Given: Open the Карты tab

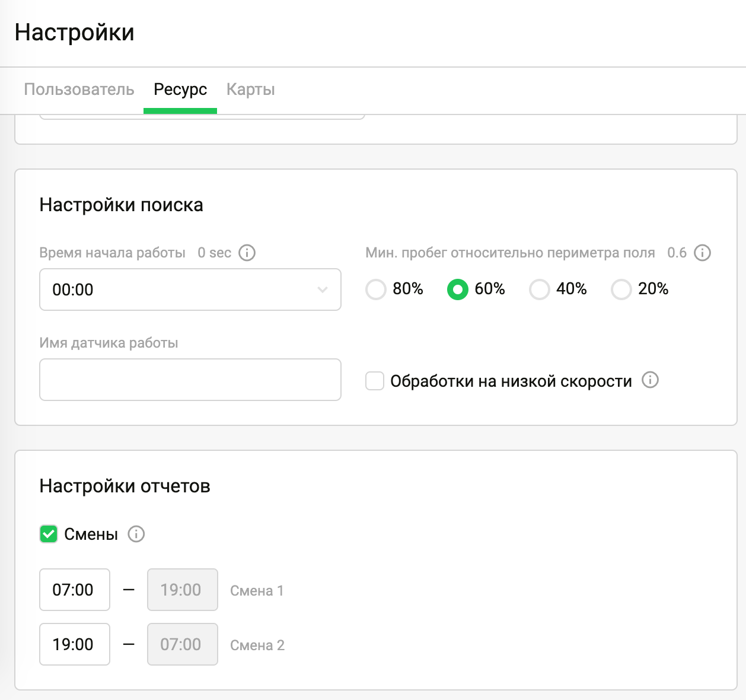Looking at the screenshot, I should click(x=251, y=90).
